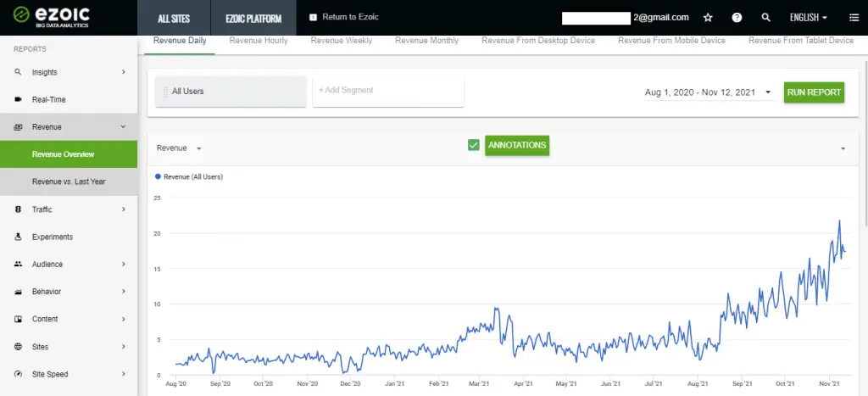Click the Insights magnifier icon
Image resolution: width=868 pixels, height=396 pixels.
click(x=18, y=72)
